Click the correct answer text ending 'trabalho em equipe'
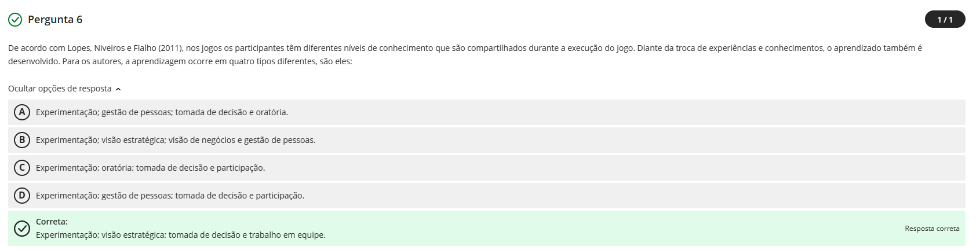Screen dimensions: 980x250 click(x=181, y=235)
